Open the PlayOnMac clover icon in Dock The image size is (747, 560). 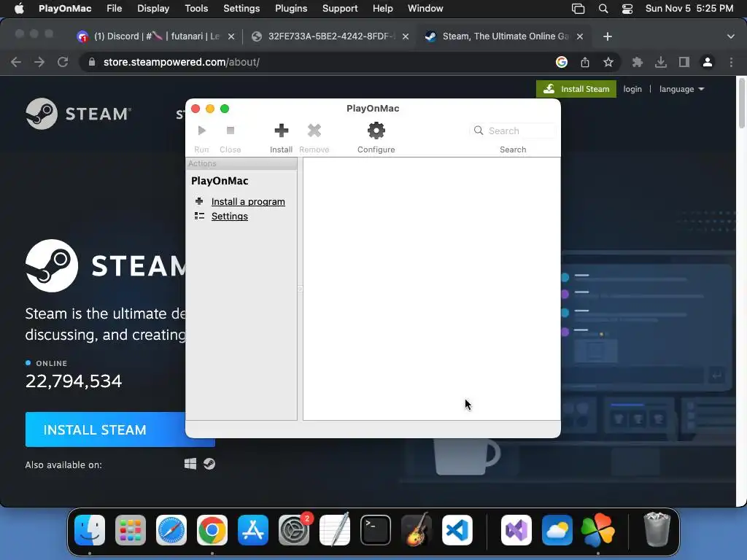tap(598, 530)
